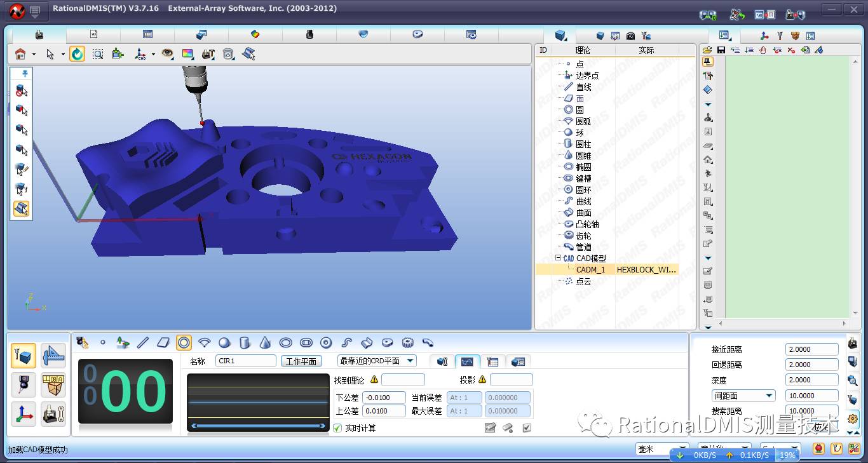Click the red X delete line icon
This screenshot has height=463, width=868.
tap(790, 50)
